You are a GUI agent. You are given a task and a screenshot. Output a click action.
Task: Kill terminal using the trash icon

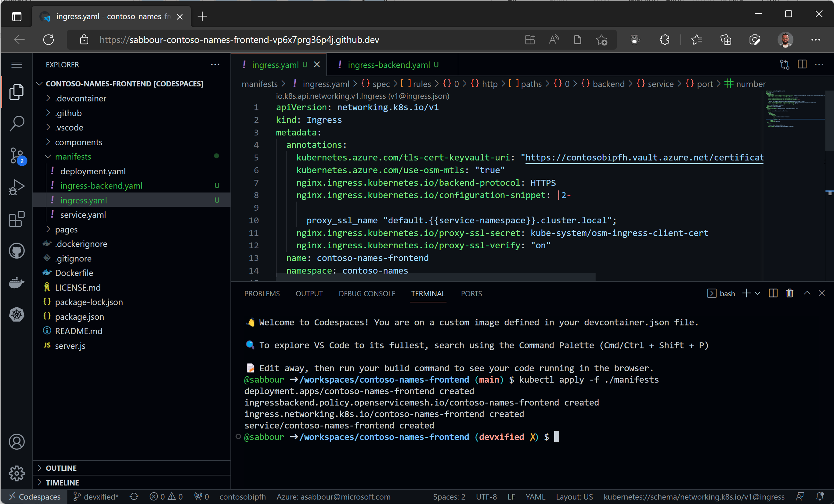point(789,293)
